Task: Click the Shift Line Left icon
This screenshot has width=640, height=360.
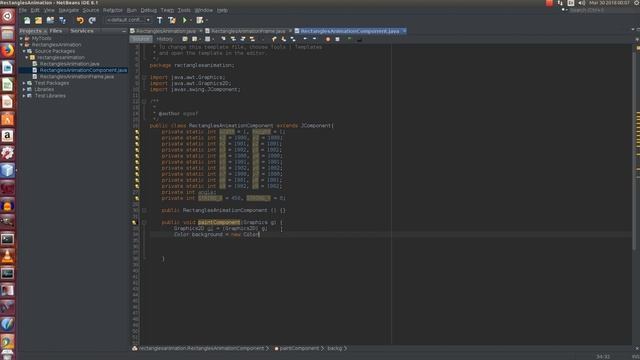Action: click(305, 39)
